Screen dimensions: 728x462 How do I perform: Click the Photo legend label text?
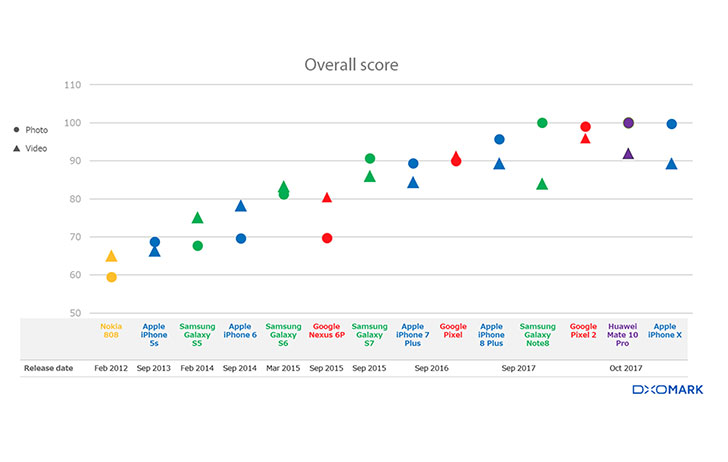point(37,130)
